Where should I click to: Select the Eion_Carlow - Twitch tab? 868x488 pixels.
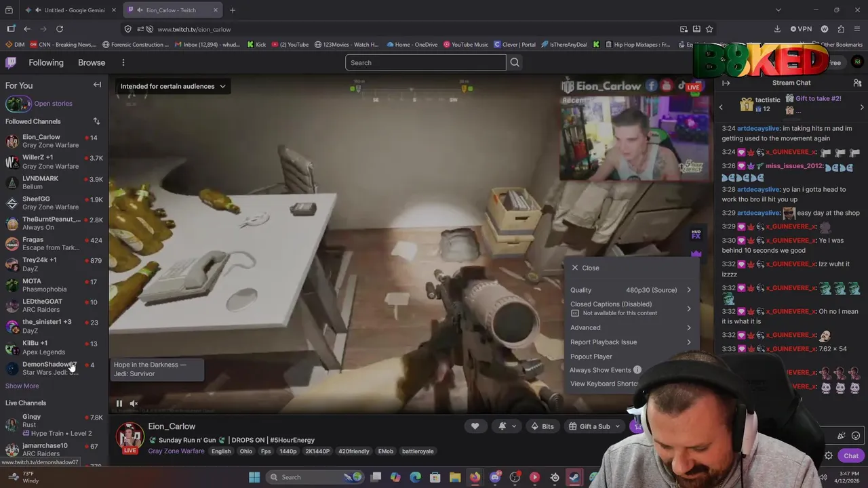171,10
